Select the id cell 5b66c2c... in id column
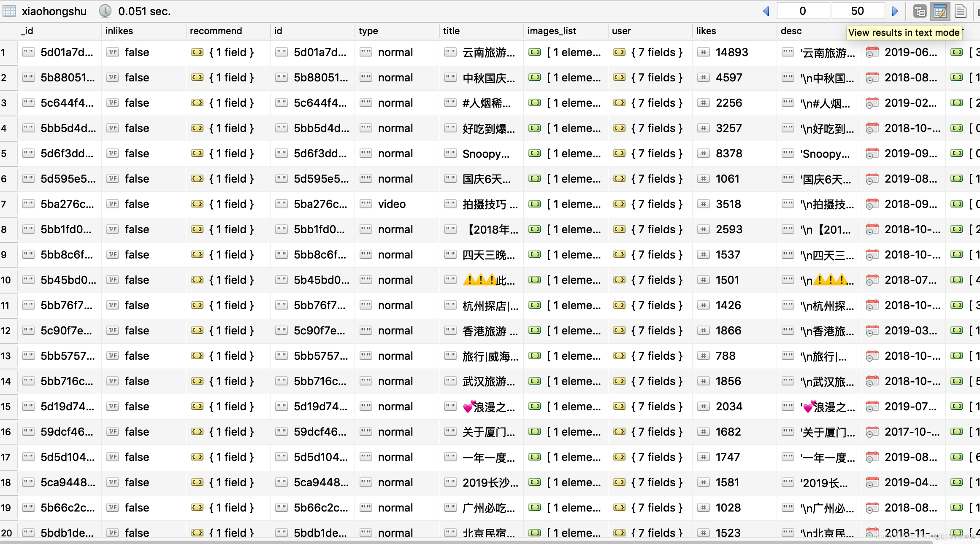The width and height of the screenshot is (980, 544). click(x=312, y=508)
